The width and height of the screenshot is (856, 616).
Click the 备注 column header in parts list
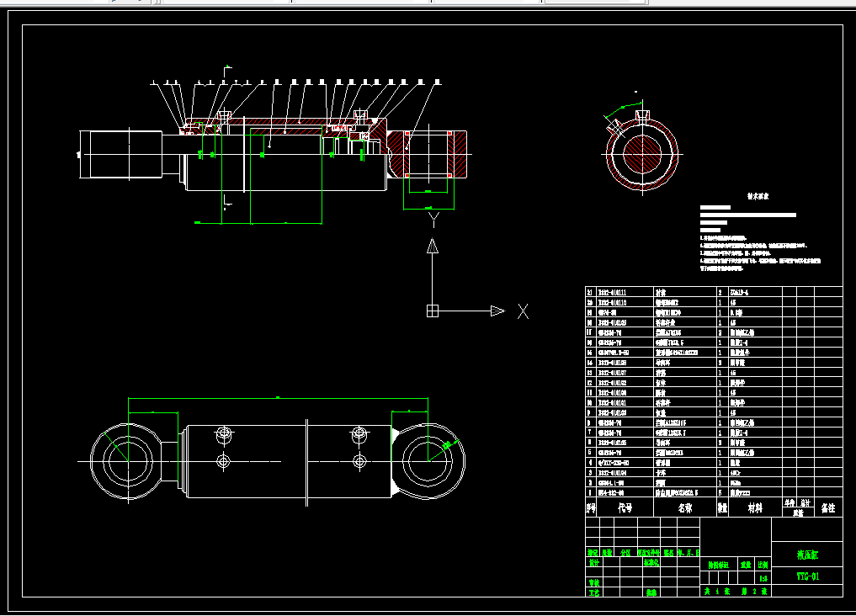(x=828, y=508)
